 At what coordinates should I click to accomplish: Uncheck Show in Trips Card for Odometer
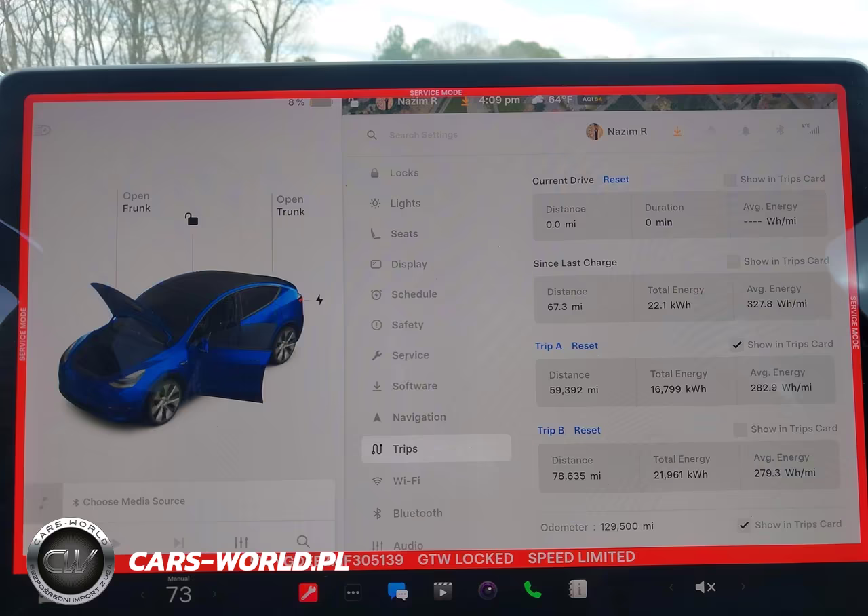point(744,525)
